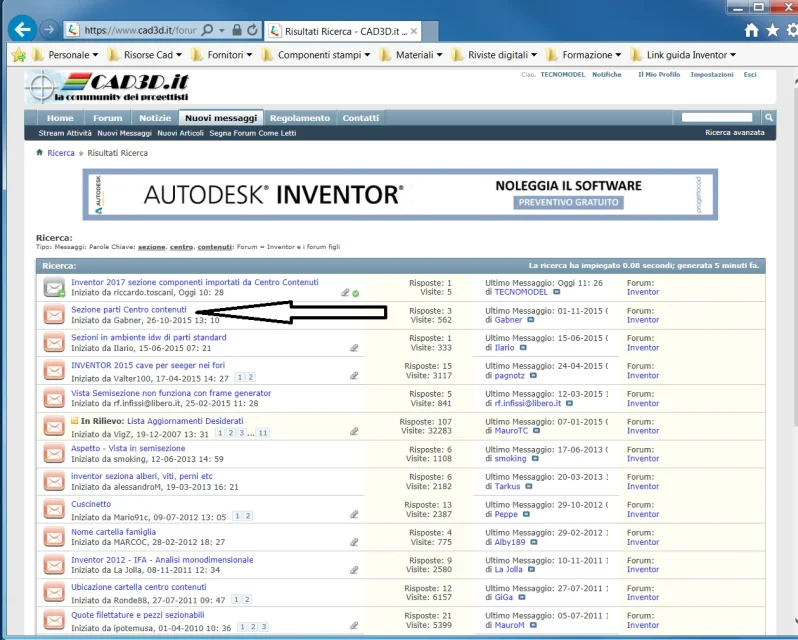Click the envelope icon for Cuscinetto thread
This screenshot has width=798, height=640.
(54, 509)
